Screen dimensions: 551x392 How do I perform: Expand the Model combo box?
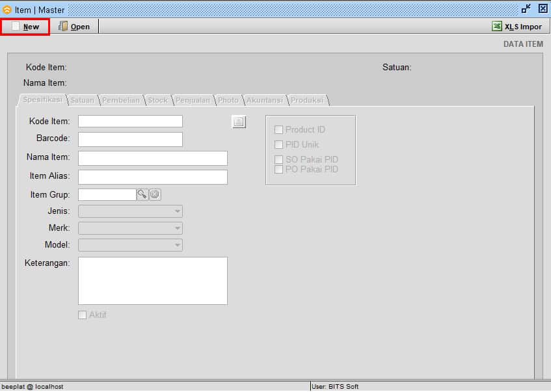pos(178,245)
